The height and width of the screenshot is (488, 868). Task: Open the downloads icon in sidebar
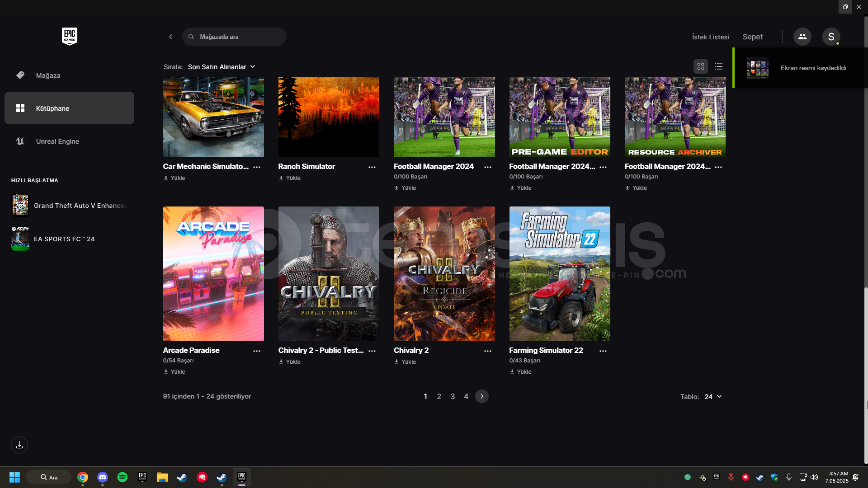tap(19, 445)
